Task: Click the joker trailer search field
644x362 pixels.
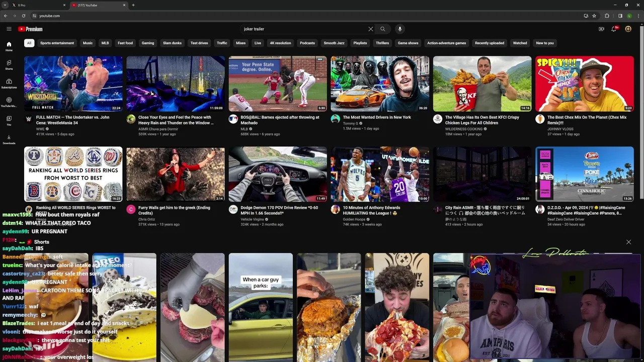Action: point(304,29)
